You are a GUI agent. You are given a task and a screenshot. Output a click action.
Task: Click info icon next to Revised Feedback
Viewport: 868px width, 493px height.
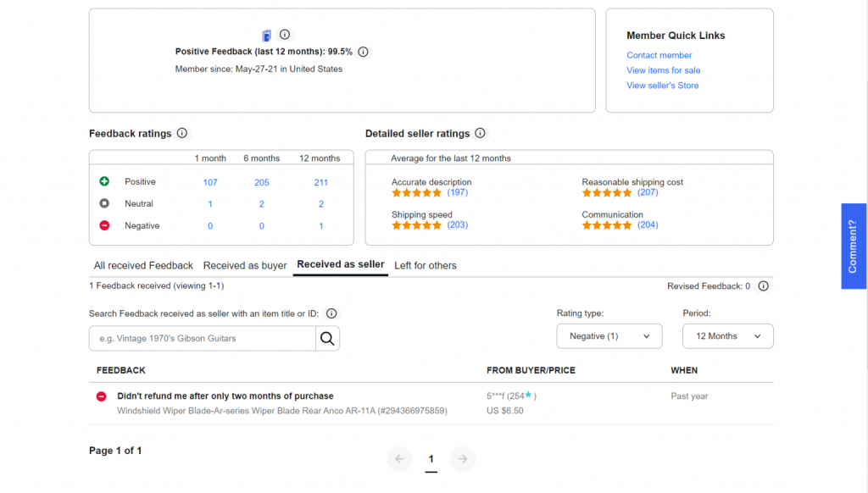[x=763, y=286]
